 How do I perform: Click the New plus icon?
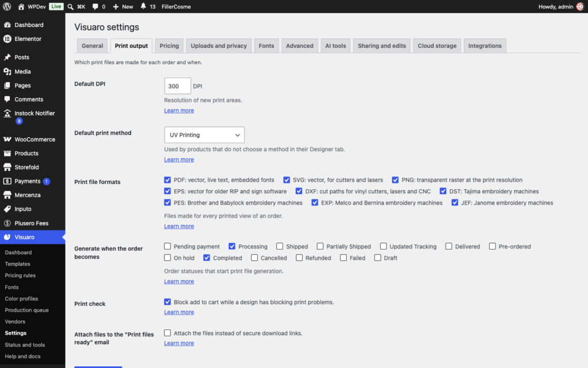pos(115,6)
